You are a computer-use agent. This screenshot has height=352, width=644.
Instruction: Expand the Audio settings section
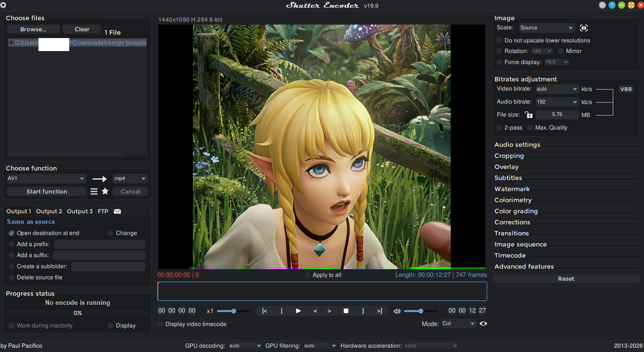point(517,145)
